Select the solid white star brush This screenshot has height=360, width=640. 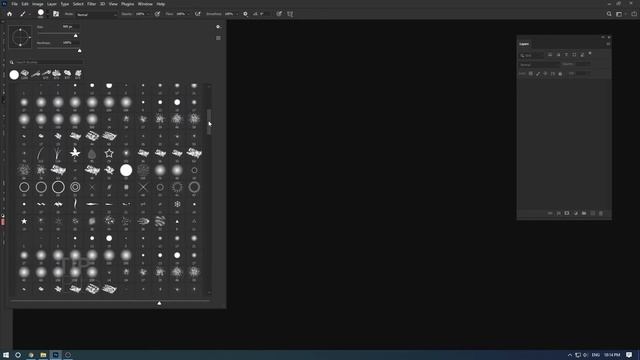click(24, 221)
